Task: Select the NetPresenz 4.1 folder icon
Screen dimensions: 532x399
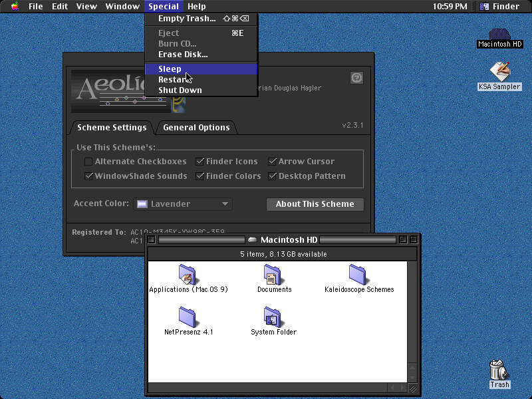Action: pyautogui.click(x=188, y=317)
